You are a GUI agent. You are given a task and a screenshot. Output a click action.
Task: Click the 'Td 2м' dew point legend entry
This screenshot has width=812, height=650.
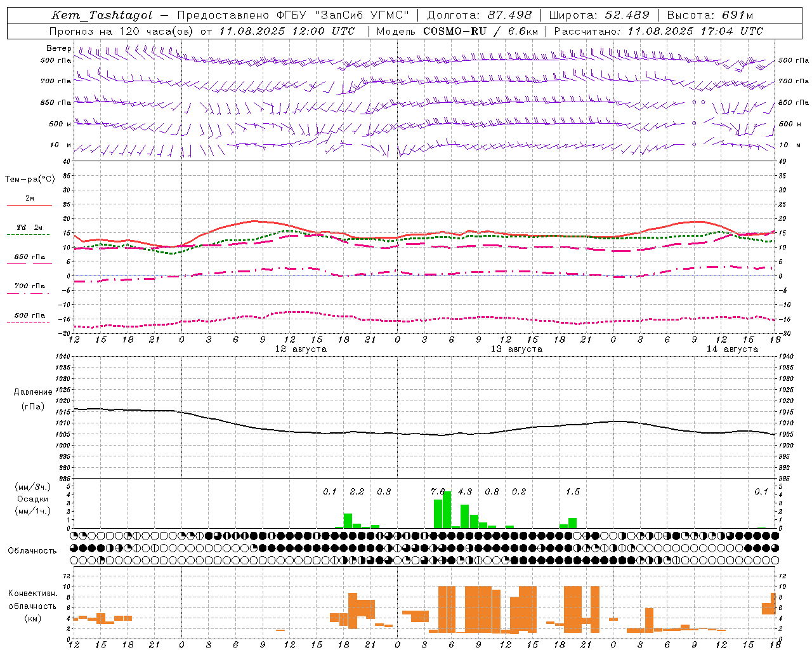[x=30, y=227]
